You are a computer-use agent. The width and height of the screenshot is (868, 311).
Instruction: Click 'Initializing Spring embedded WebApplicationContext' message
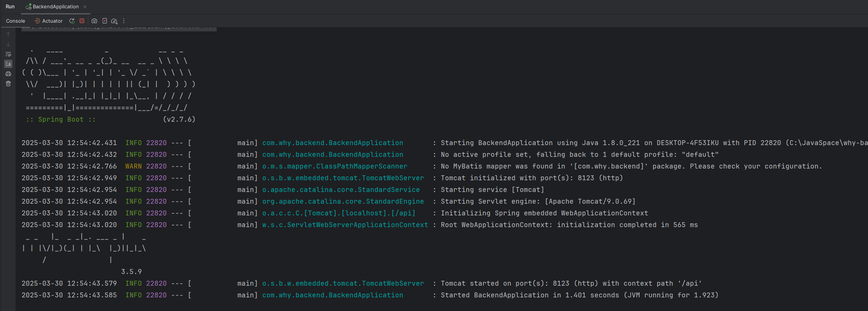(x=544, y=213)
